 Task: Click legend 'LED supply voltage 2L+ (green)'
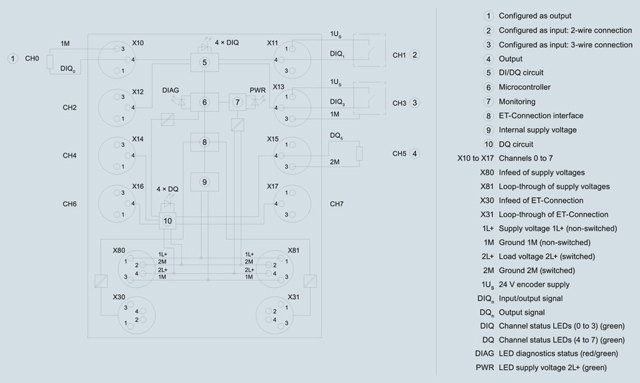(553, 367)
